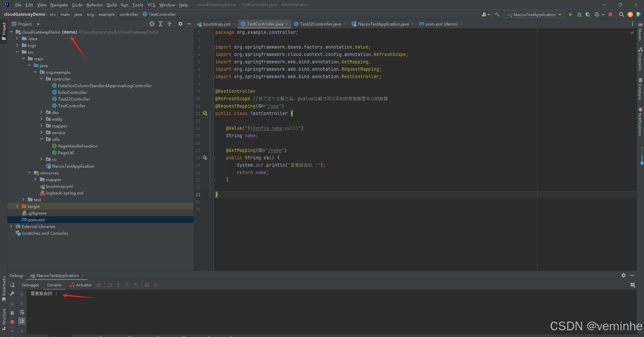Toggle scroll to end in console
Screen dimensions: 644x337
click(22, 321)
